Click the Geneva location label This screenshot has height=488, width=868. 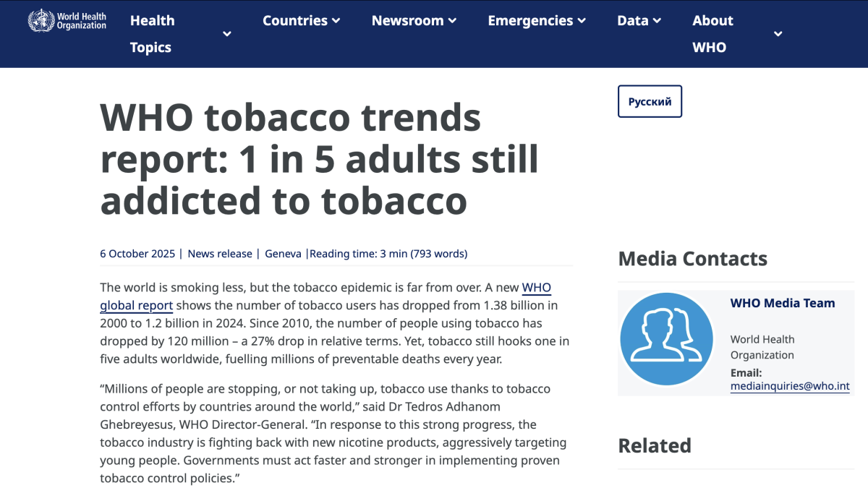coord(283,254)
